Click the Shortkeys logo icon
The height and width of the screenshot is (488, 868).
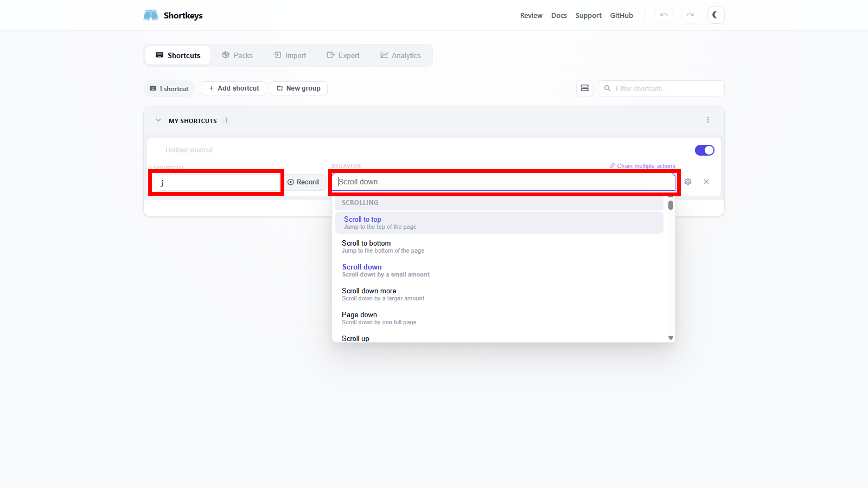151,15
